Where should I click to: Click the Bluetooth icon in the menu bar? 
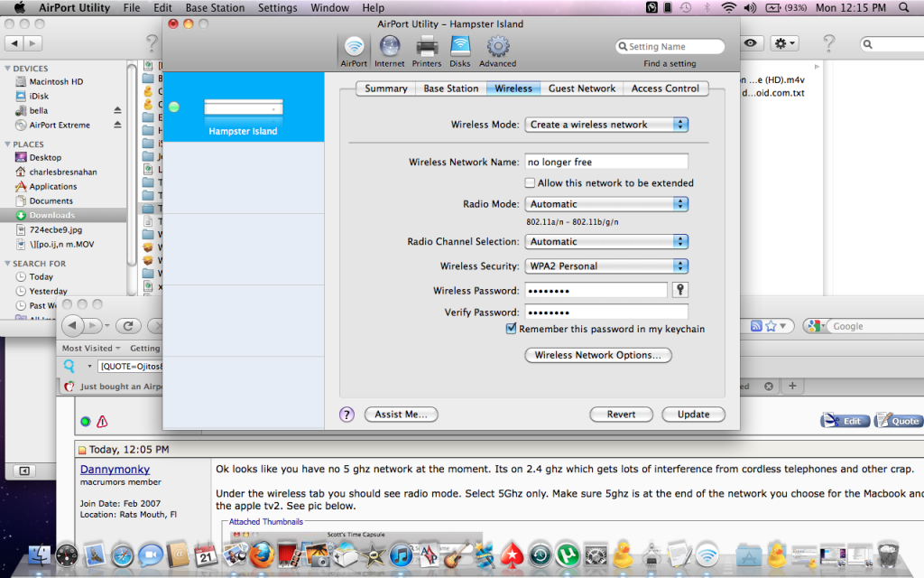[x=707, y=7]
